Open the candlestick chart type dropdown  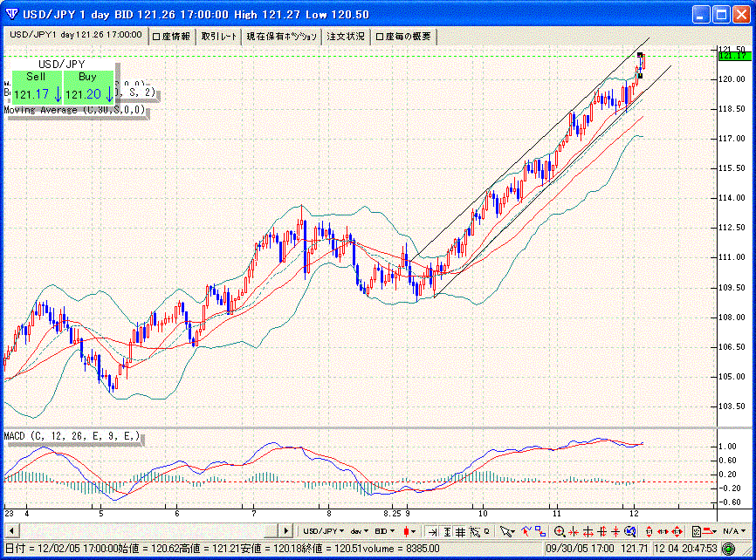pos(409,530)
